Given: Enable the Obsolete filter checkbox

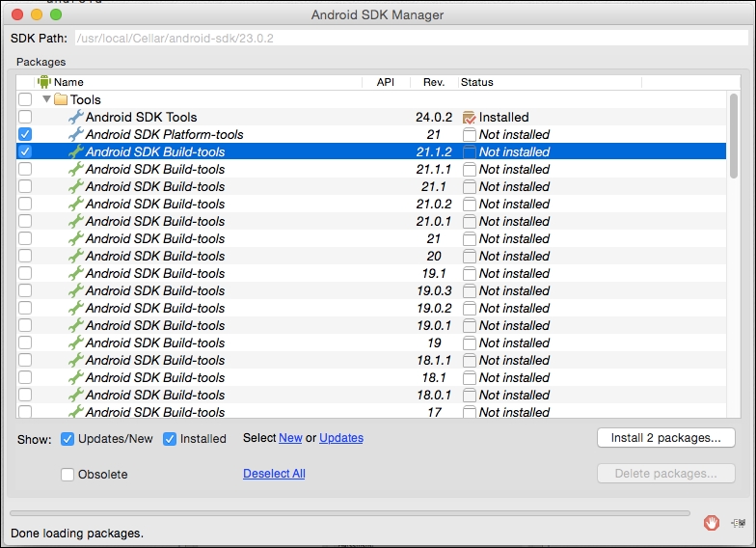Looking at the screenshot, I should (x=67, y=475).
